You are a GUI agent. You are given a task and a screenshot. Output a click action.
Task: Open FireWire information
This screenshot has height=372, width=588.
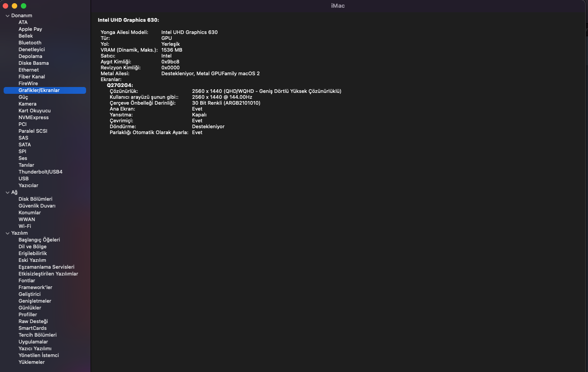28,83
